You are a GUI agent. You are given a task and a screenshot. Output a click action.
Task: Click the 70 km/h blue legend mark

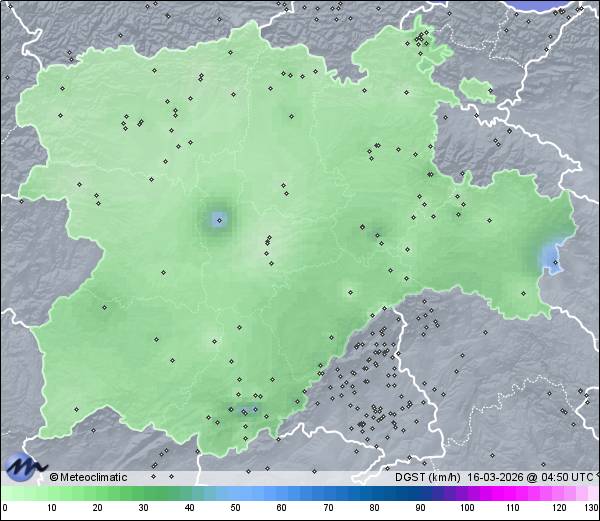tap(328, 507)
